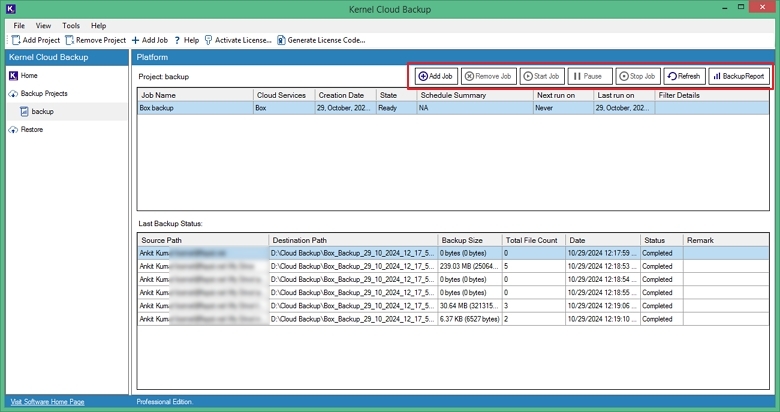The width and height of the screenshot is (780, 412).
Task: Click the Start Job button
Action: click(x=542, y=76)
